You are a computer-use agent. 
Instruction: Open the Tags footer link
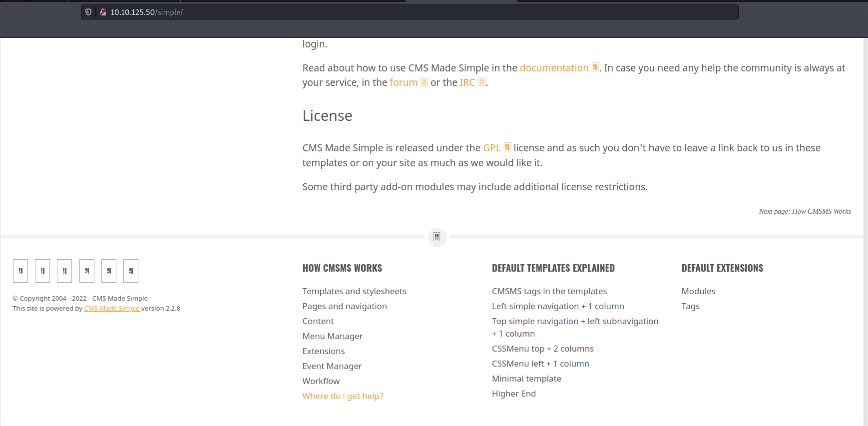pos(691,306)
